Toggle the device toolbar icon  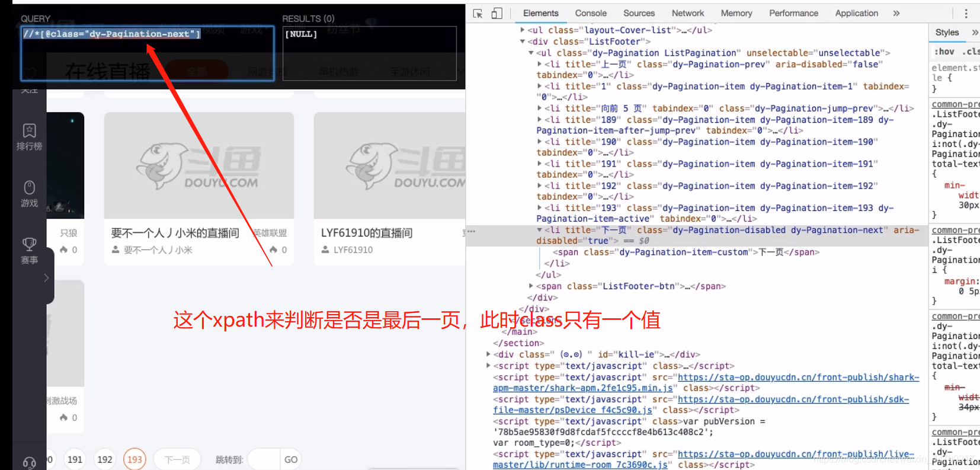click(497, 13)
